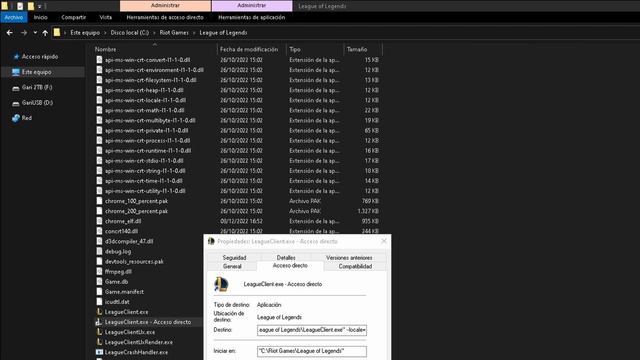Click the Back navigation arrow
640x360 pixels.
10,33
